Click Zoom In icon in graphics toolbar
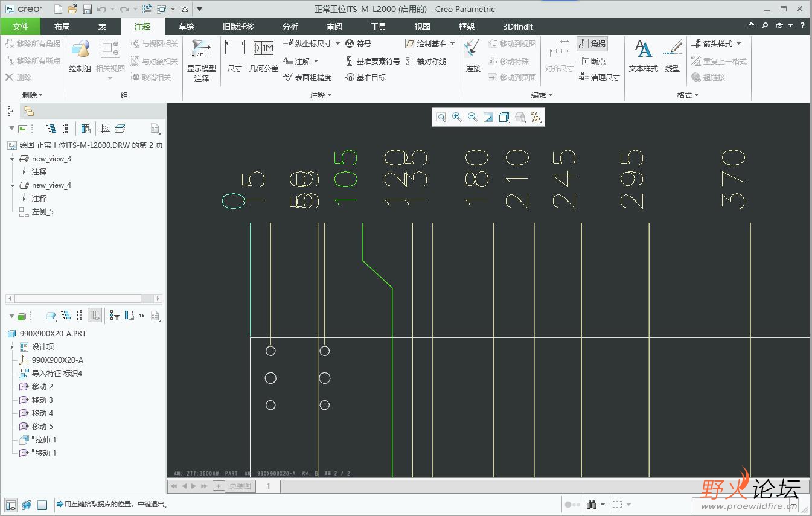The height and width of the screenshot is (516, 812). pyautogui.click(x=457, y=117)
